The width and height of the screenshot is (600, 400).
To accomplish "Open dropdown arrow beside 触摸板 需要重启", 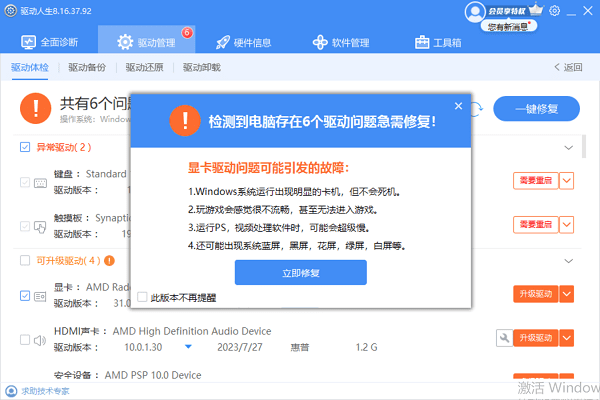I will pyautogui.click(x=566, y=225).
